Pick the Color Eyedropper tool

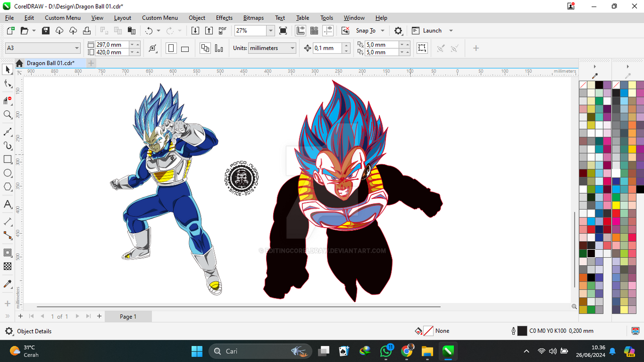8,284
